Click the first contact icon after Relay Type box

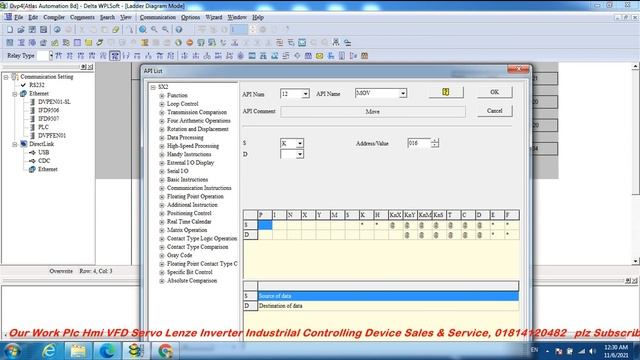click(59, 56)
